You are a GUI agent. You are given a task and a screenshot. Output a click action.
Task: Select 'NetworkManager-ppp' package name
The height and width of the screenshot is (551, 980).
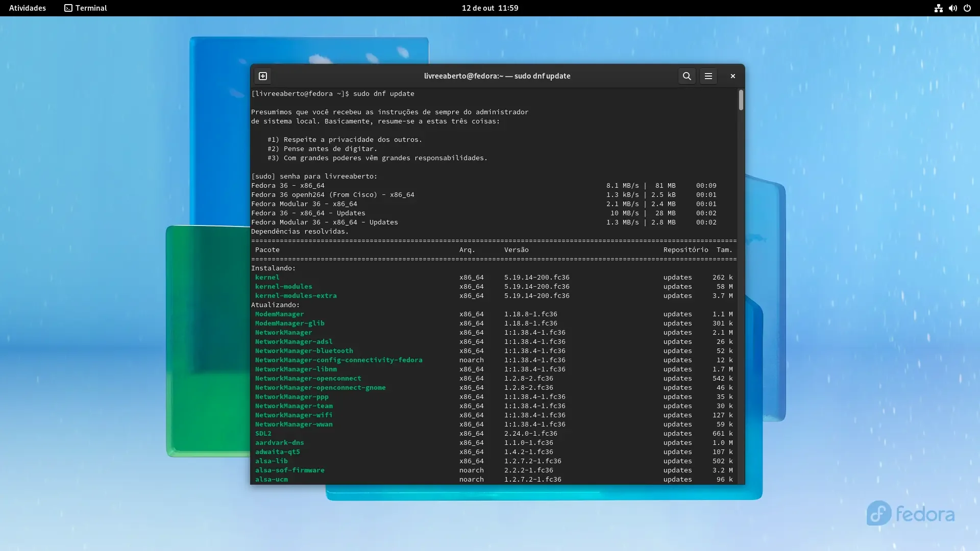[292, 397]
